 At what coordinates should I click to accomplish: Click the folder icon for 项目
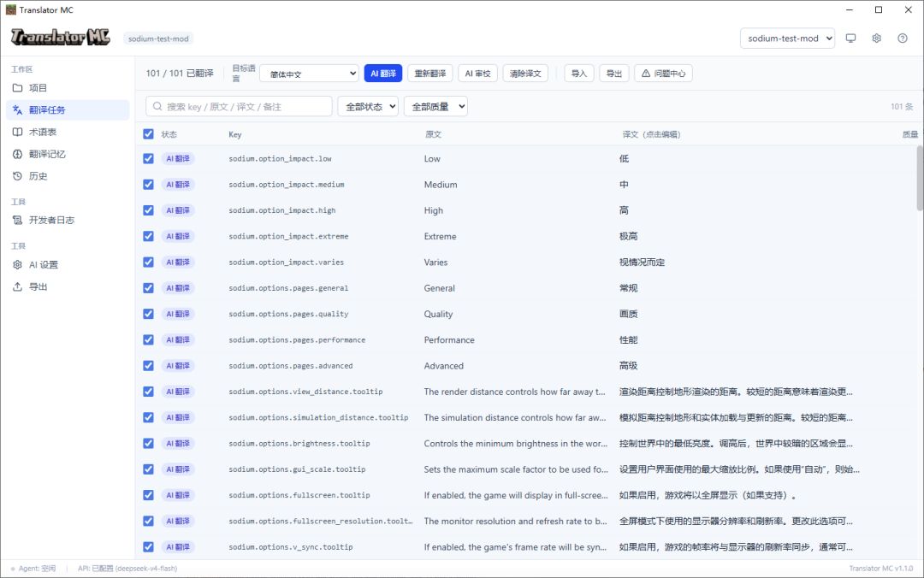tap(18, 88)
